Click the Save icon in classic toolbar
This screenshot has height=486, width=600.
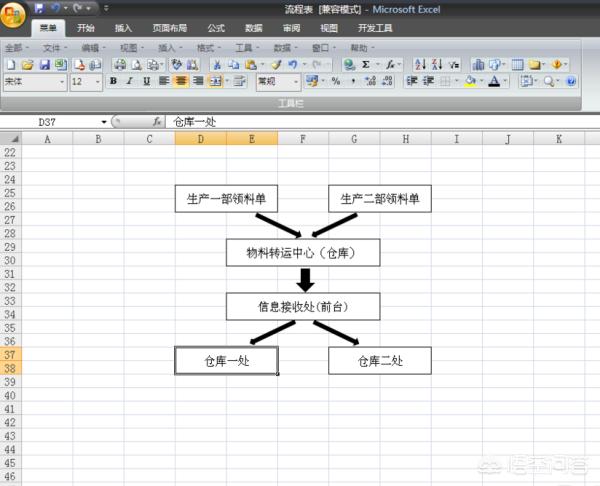click(x=43, y=64)
